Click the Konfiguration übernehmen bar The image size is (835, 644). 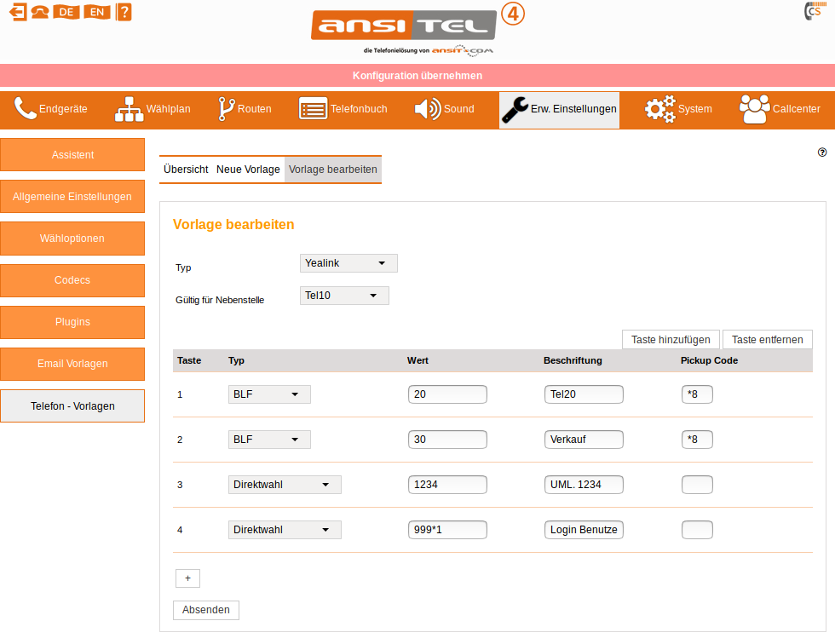pyautogui.click(x=417, y=76)
